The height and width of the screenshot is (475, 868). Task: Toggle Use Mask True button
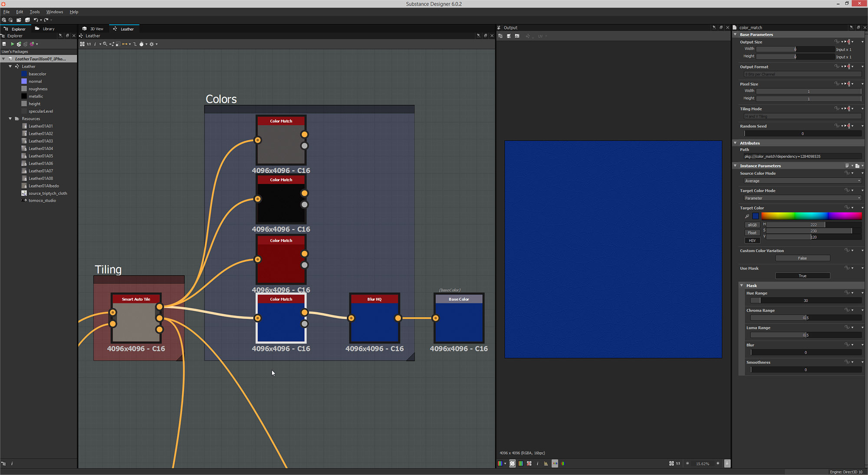click(x=802, y=276)
